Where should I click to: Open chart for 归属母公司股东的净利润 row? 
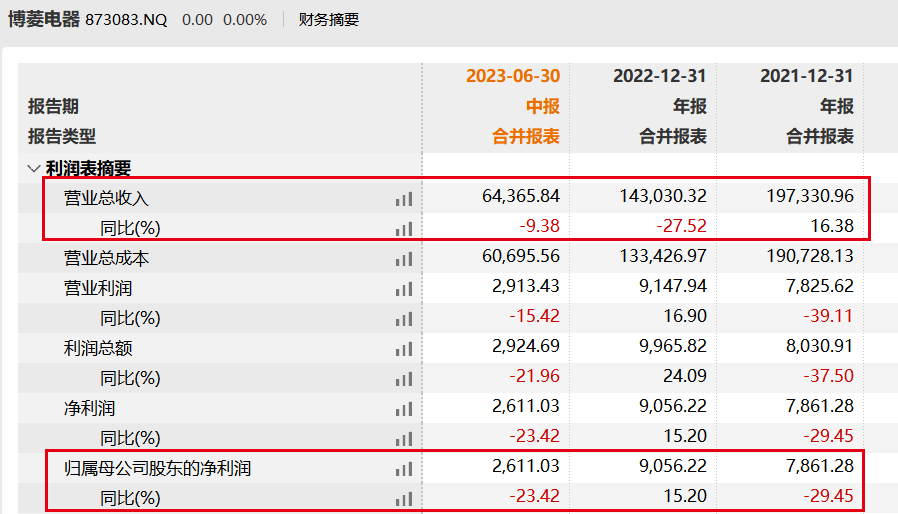coord(403,469)
